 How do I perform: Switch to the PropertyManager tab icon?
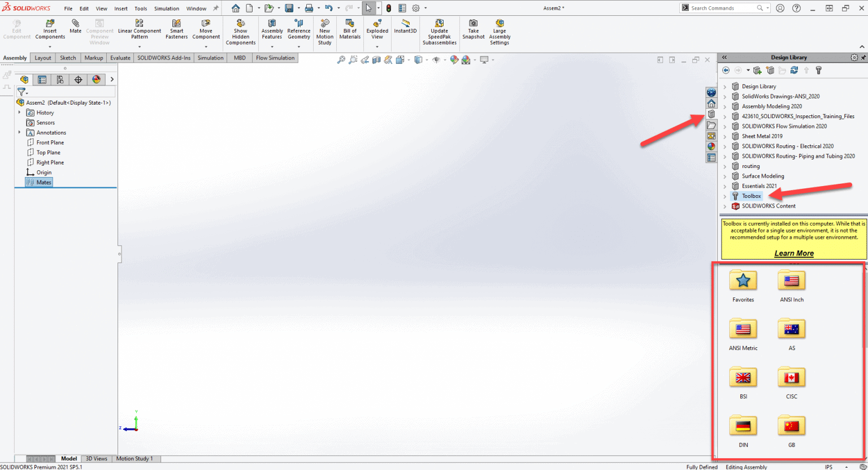tap(42, 80)
